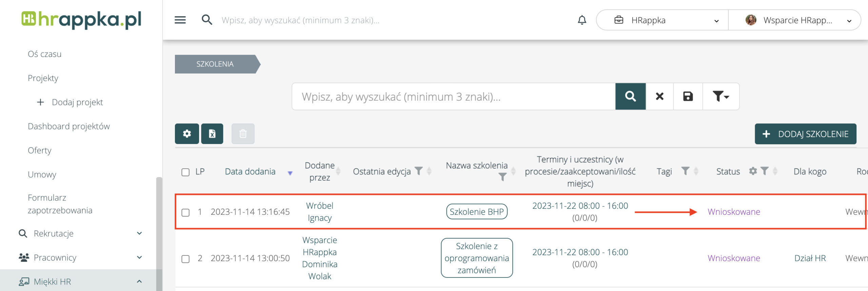Open Szkolenie z oprogramowania zamówień
Image resolution: width=868 pixels, height=291 pixels.
[477, 258]
